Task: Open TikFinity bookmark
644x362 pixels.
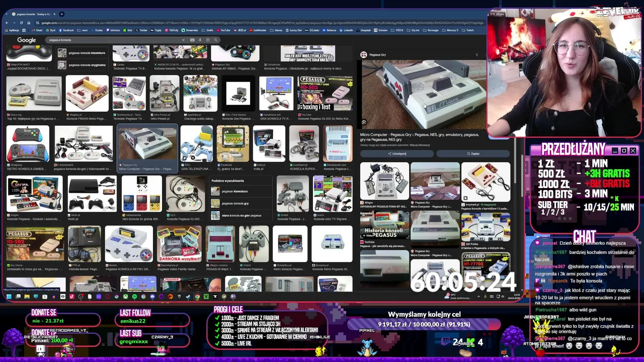Action: point(171,30)
